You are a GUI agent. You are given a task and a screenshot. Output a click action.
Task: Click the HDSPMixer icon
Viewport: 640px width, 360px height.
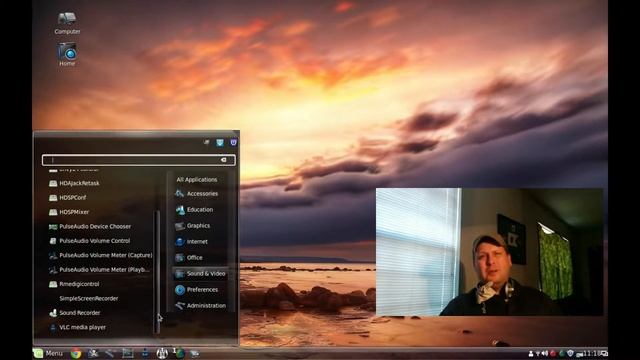click(53, 212)
